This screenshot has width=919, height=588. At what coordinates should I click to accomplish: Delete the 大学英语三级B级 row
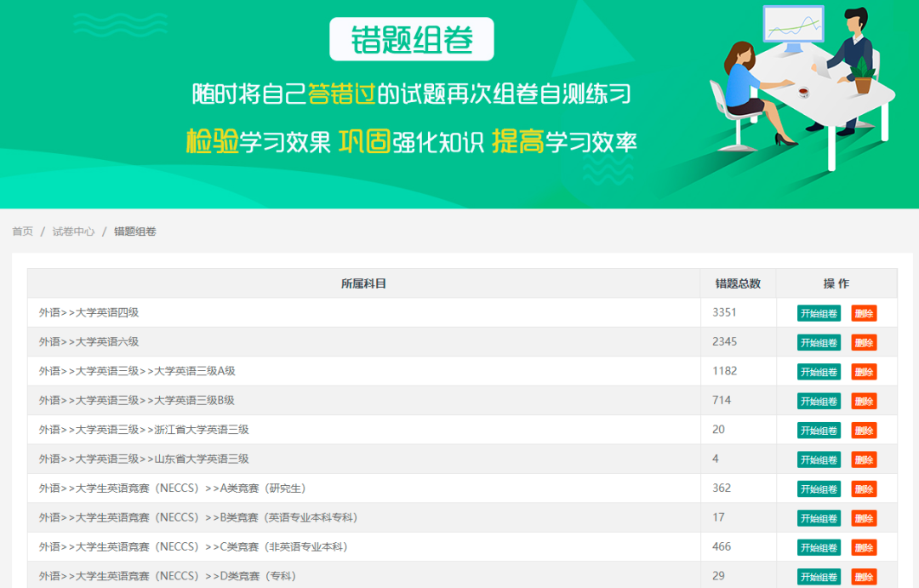click(x=864, y=401)
